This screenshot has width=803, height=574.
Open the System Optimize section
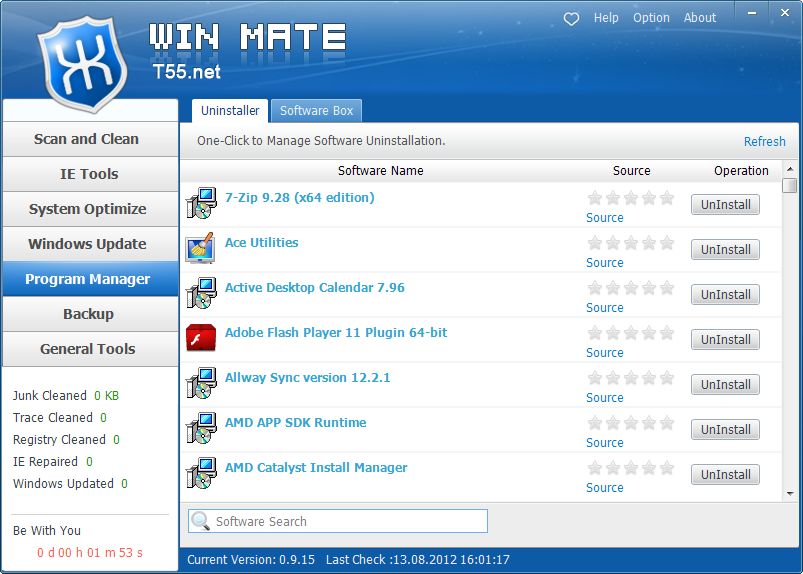pos(90,209)
